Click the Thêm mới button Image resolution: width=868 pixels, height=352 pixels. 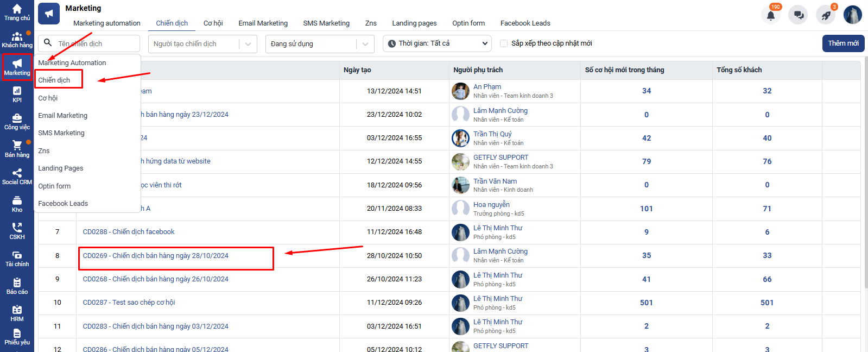point(843,43)
